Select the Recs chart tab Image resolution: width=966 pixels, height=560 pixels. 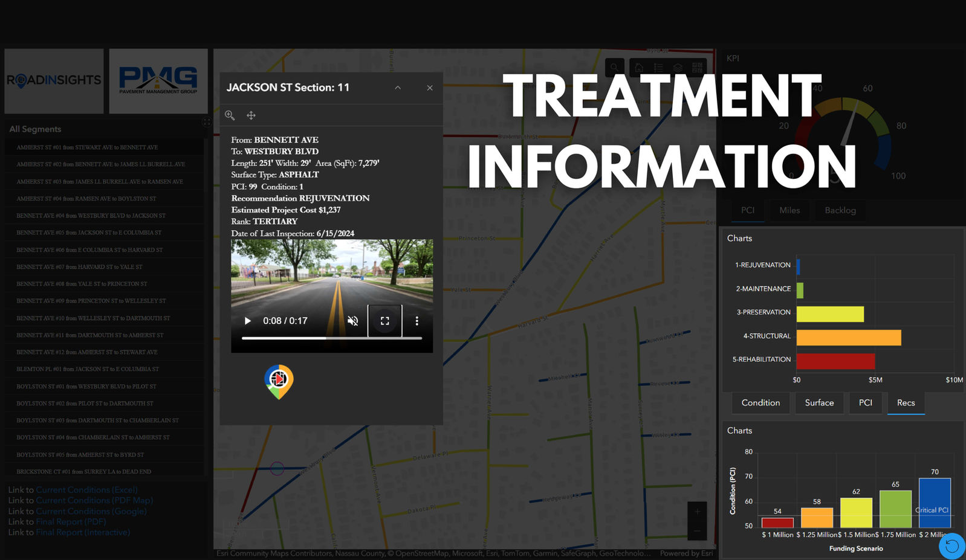[906, 403]
